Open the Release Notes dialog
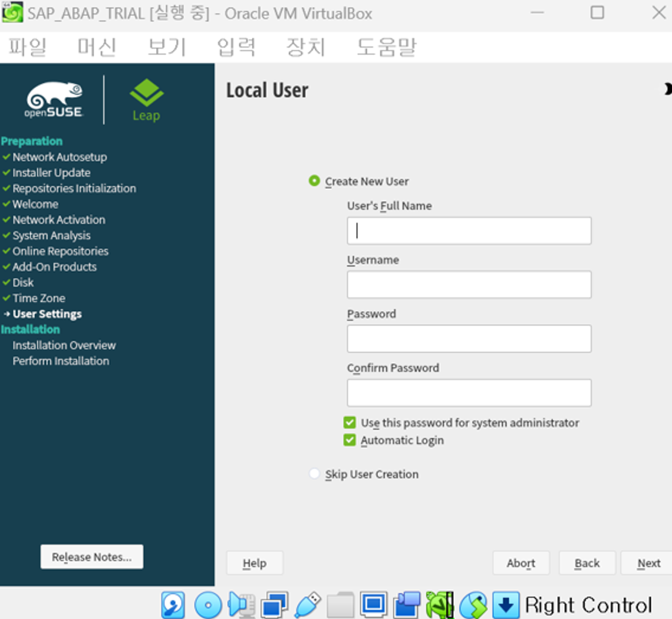 point(92,557)
